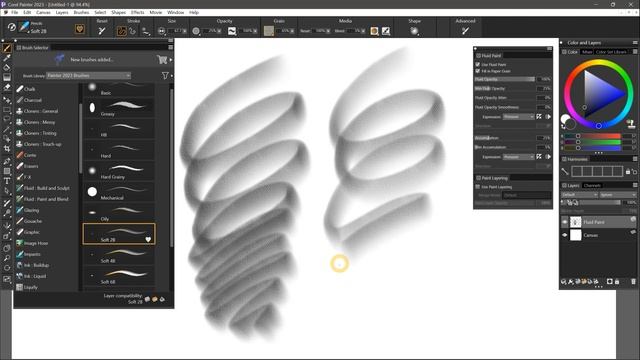
Task: Open the Effects menu
Action: [138, 13]
